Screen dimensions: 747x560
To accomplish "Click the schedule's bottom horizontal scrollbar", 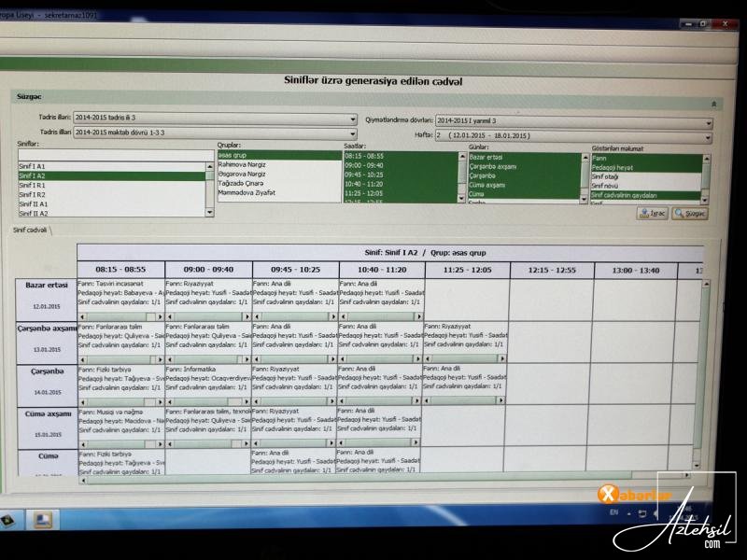I will pos(373,483).
